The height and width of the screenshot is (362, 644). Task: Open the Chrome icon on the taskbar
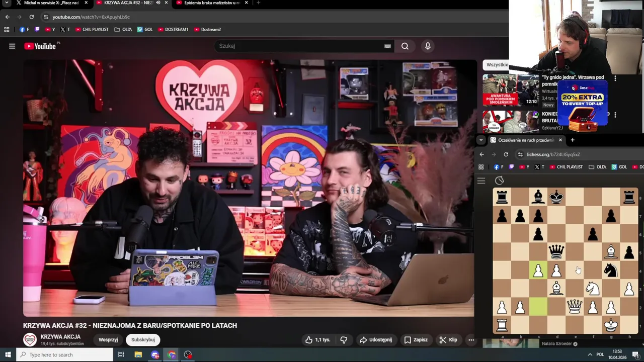tap(172, 354)
